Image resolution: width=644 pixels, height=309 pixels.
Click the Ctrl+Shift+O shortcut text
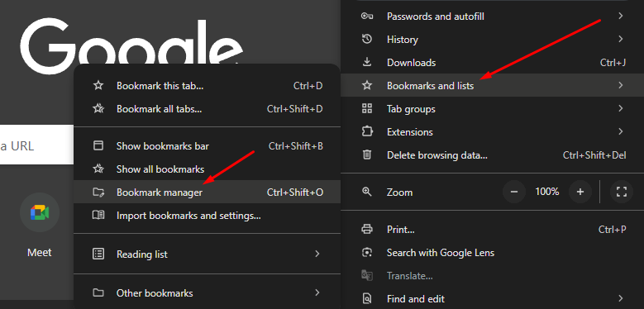point(295,192)
